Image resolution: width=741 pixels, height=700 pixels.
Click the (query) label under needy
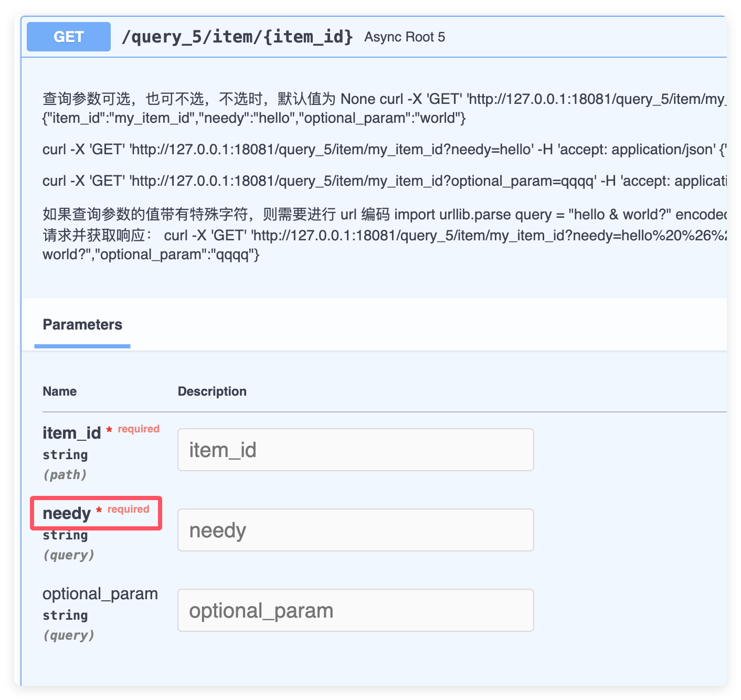[68, 555]
